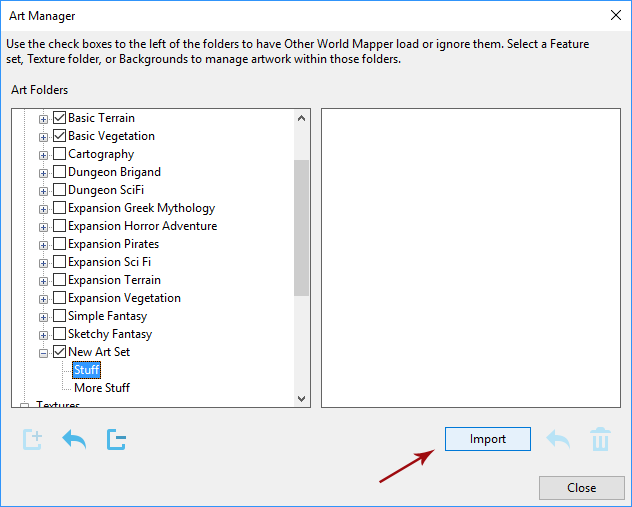Click the tree scrollbar down arrow
Screen dimensions: 632x507
[302, 398]
